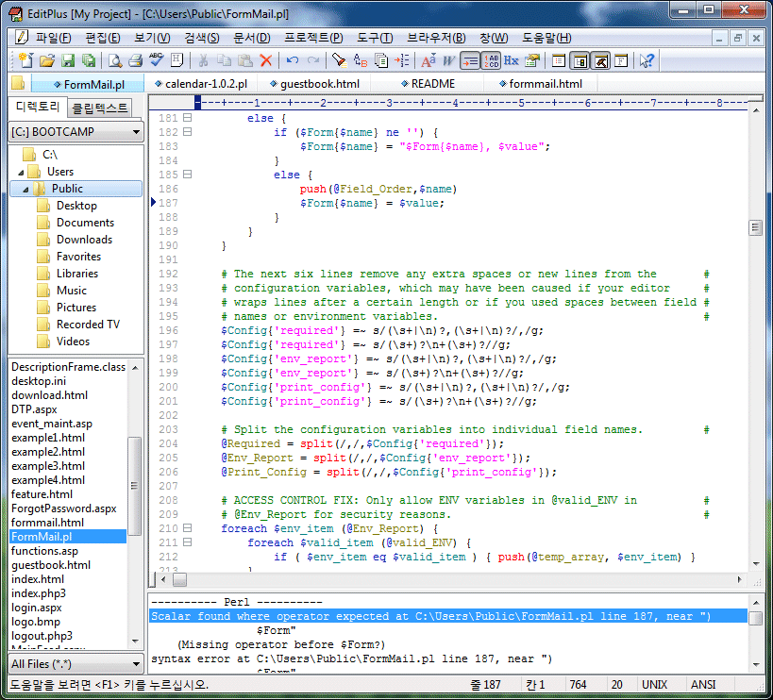Toggle Full Screen mode (F window icon)
The image size is (773, 700).
coord(621,60)
